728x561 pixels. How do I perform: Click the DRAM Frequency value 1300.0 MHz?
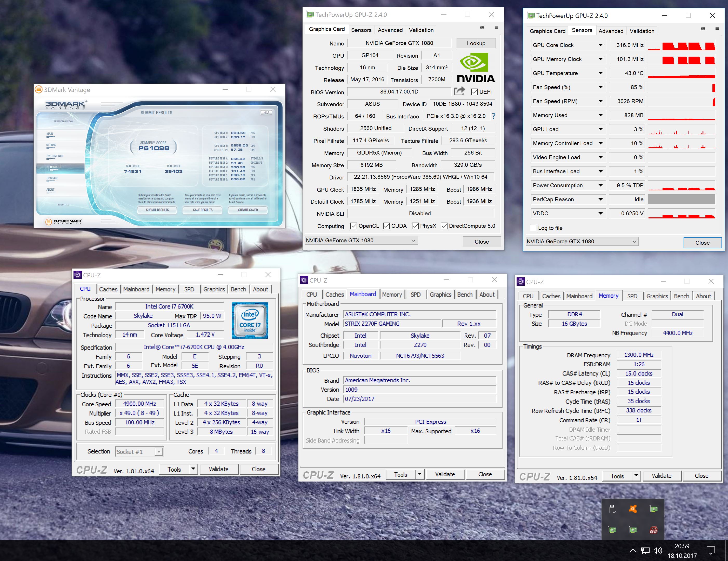[639, 355]
